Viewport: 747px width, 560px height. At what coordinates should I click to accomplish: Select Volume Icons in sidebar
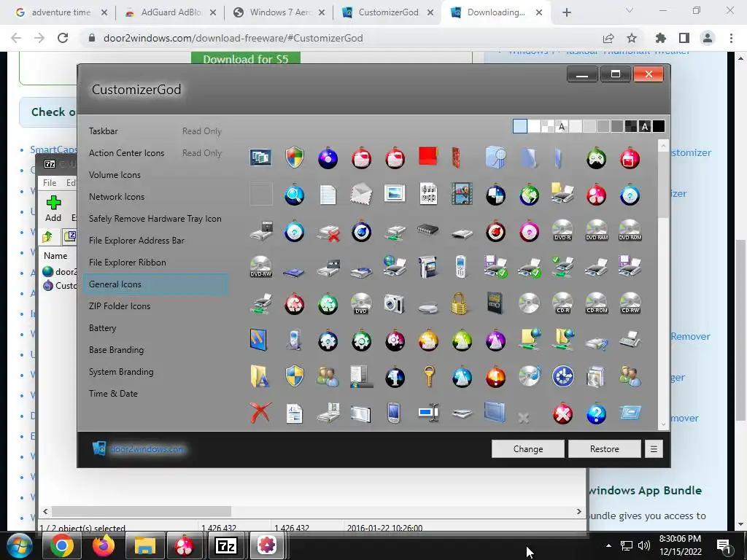coord(115,175)
